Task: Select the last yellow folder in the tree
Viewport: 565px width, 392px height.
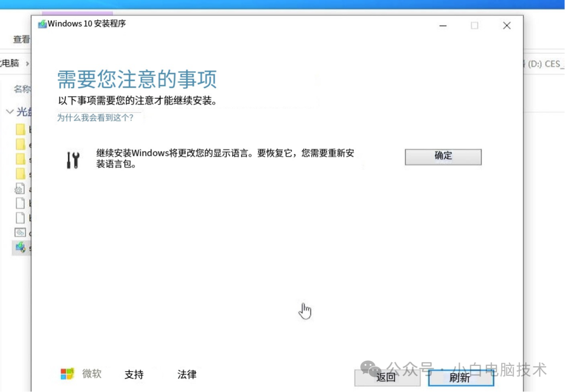Action: (x=21, y=173)
